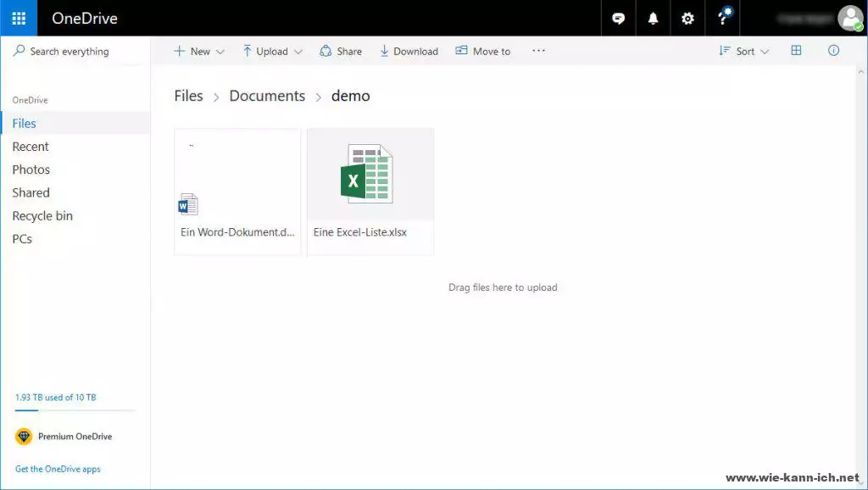Click the Get the OneDrive apps link

tap(58, 469)
